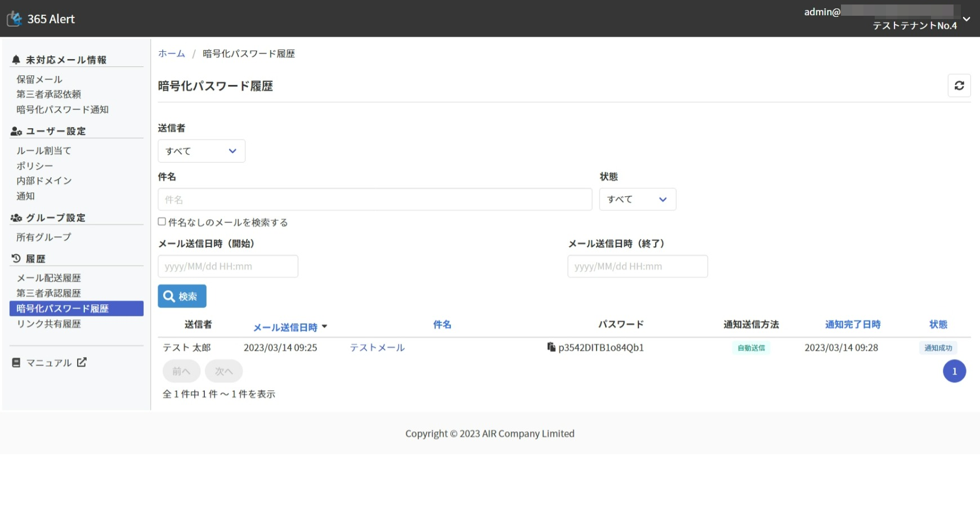The height and width of the screenshot is (532, 980).
Task: Open メール配送履歴 in the sidebar
Action: point(48,278)
